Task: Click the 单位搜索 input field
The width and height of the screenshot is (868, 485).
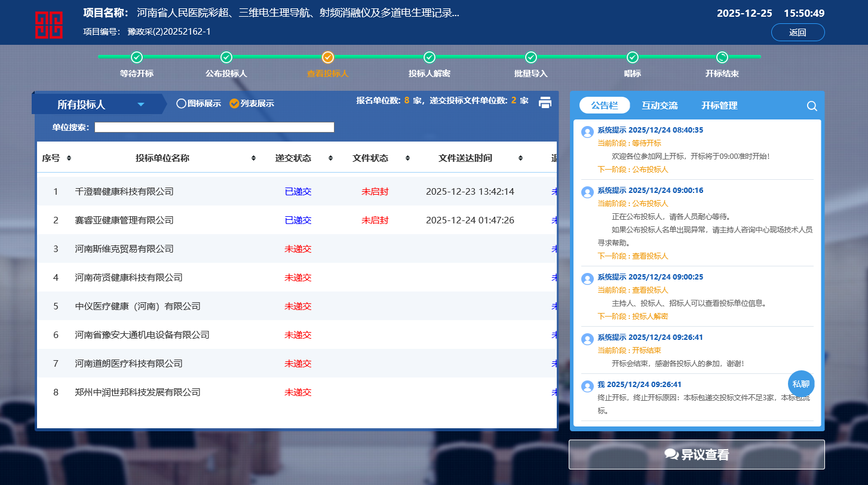Action: [214, 127]
